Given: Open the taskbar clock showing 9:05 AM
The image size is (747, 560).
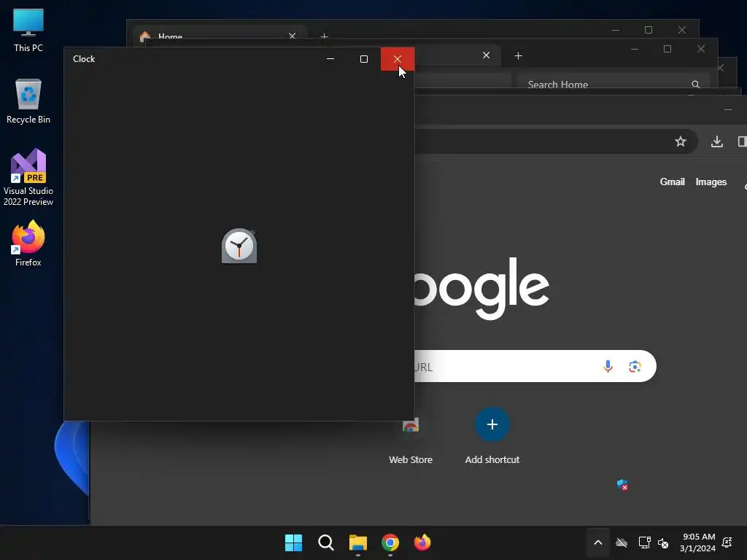Looking at the screenshot, I should 698,542.
